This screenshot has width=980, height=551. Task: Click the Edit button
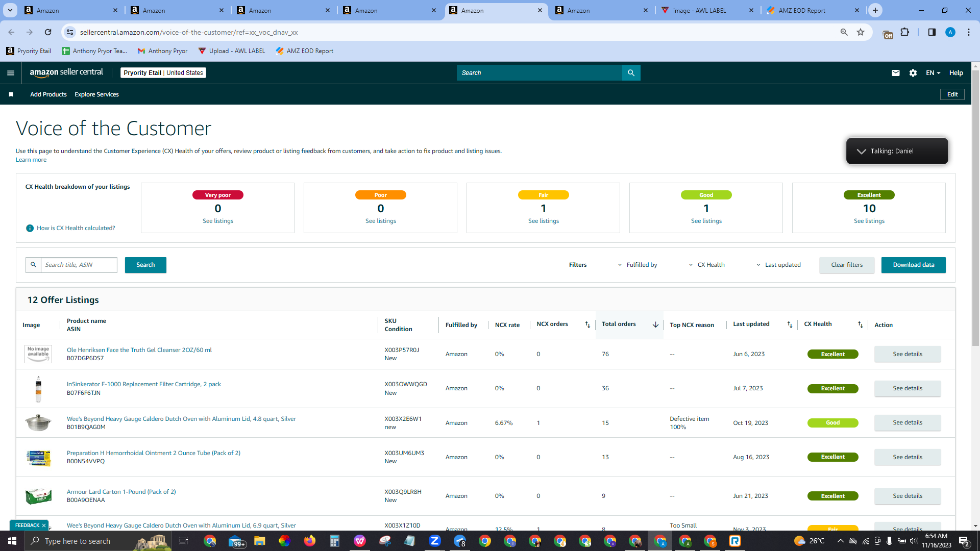952,94
